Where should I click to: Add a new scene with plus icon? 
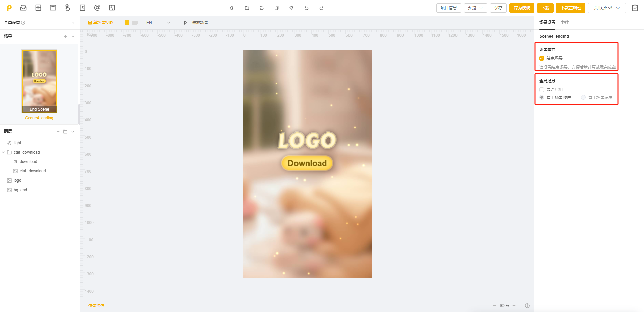click(65, 36)
